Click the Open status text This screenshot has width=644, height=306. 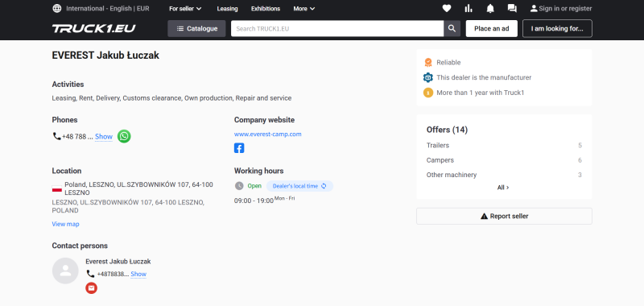point(254,186)
